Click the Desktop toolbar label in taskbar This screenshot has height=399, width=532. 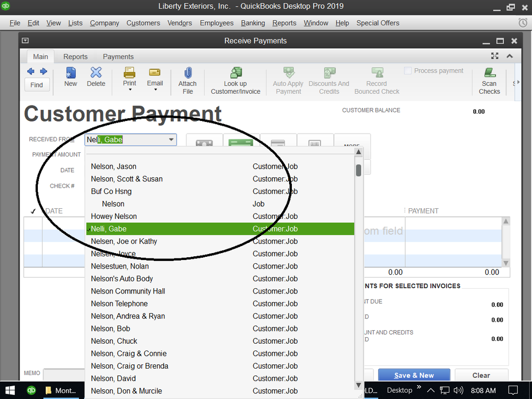(x=399, y=390)
